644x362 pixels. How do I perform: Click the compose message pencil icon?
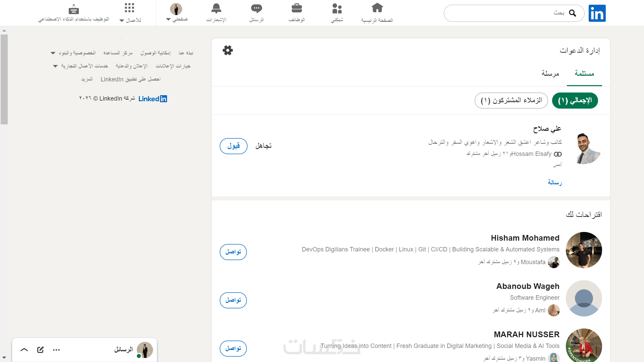[40, 350]
